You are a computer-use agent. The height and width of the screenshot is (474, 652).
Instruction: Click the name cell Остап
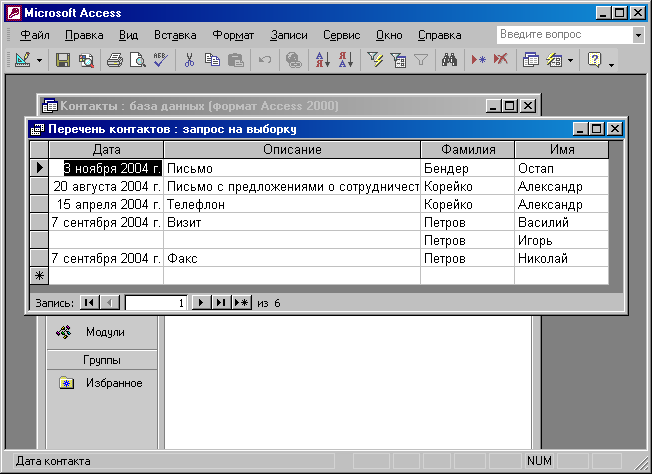pos(562,168)
